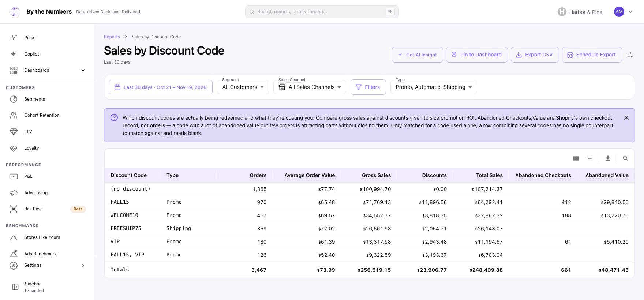The height and width of the screenshot is (300, 644).
Task: Click the FREESHIP75 discount code cell
Action: click(126, 229)
